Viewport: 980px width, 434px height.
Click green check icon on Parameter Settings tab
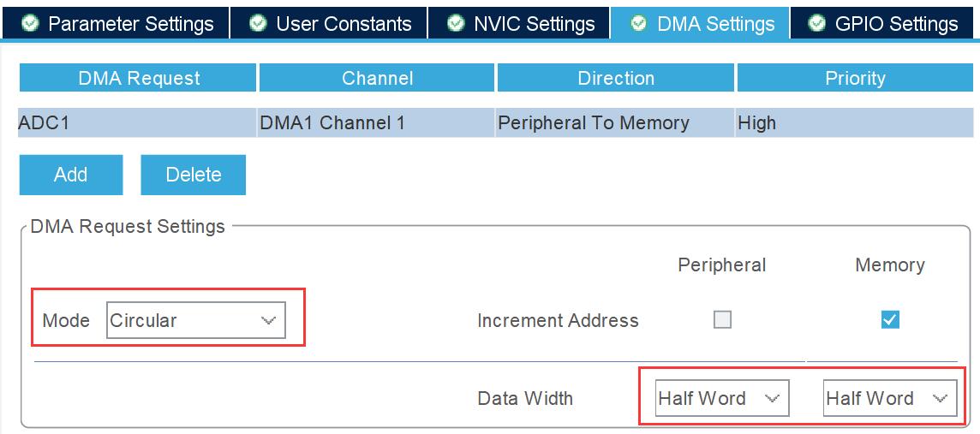coord(31,23)
